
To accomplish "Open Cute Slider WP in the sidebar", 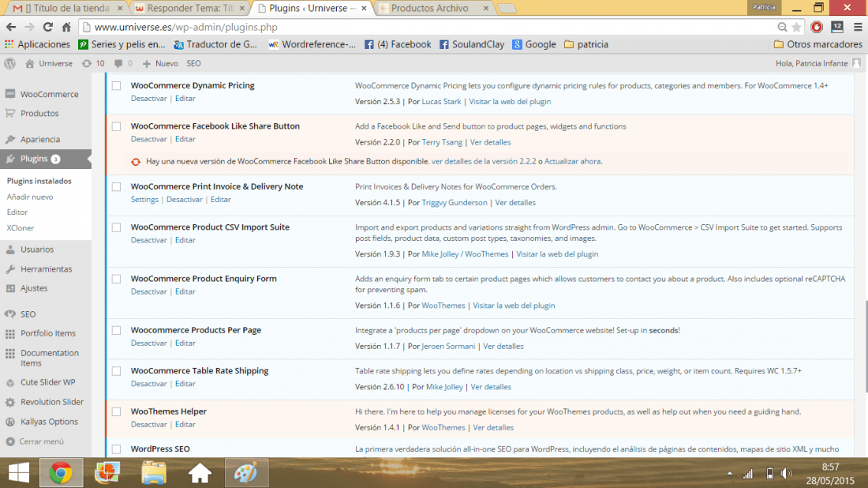I will tap(47, 382).
